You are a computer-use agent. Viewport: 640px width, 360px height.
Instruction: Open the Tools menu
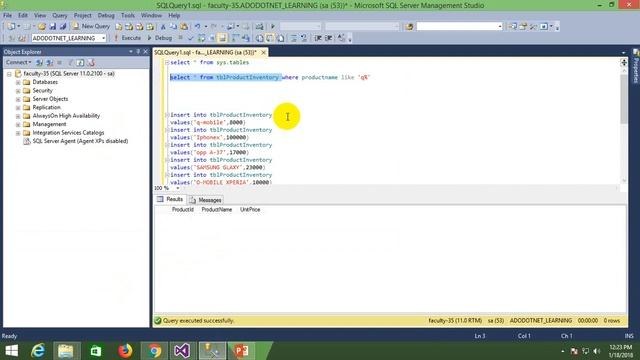pyautogui.click(x=128, y=15)
